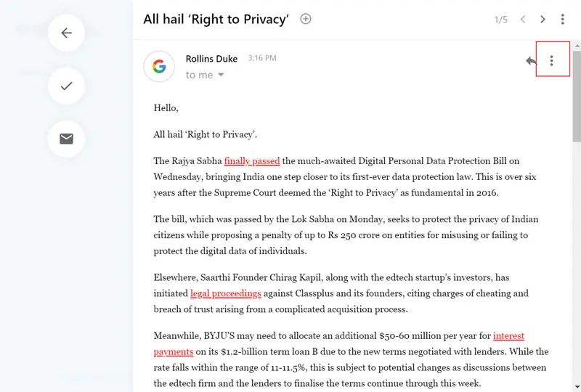Click the sender name Rollins Duke
This screenshot has height=392, width=581.
pos(213,59)
